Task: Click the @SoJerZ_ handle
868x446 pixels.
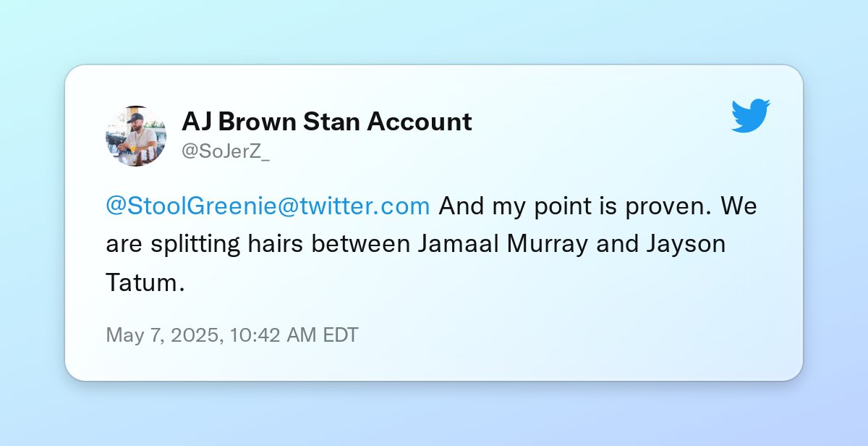Action: (x=225, y=153)
